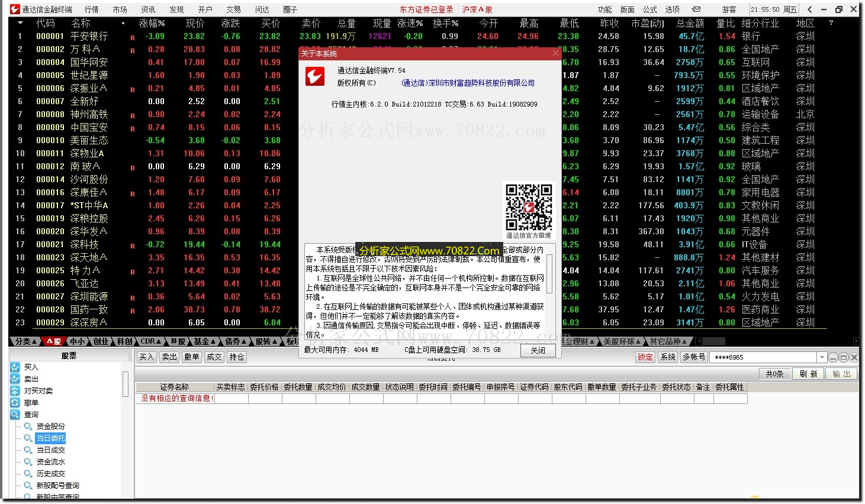Open the 交易 menu
Viewport: 865px width, 504px height.
[234, 9]
